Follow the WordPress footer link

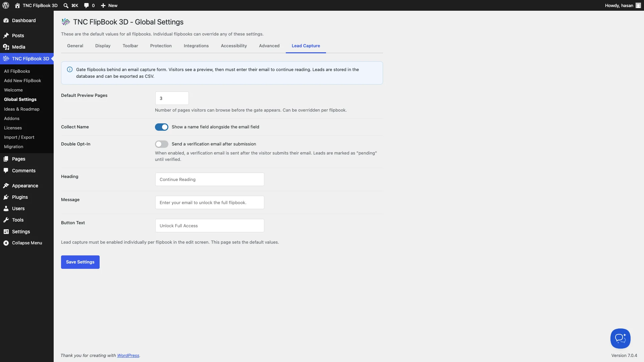[128, 356]
